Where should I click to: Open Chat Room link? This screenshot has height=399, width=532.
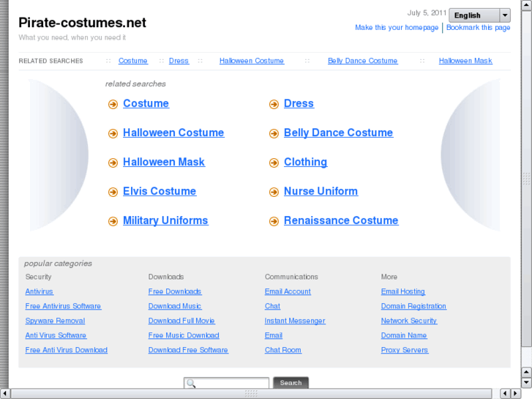click(283, 350)
